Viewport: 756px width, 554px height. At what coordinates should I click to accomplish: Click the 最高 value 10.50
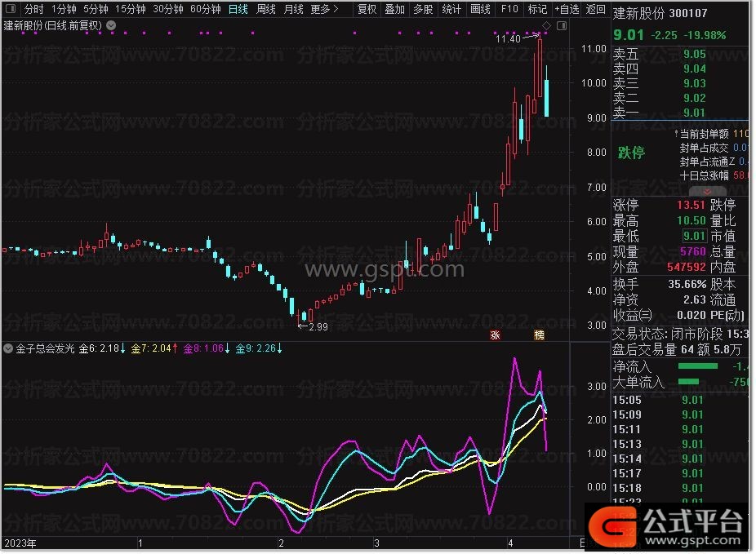tap(691, 220)
